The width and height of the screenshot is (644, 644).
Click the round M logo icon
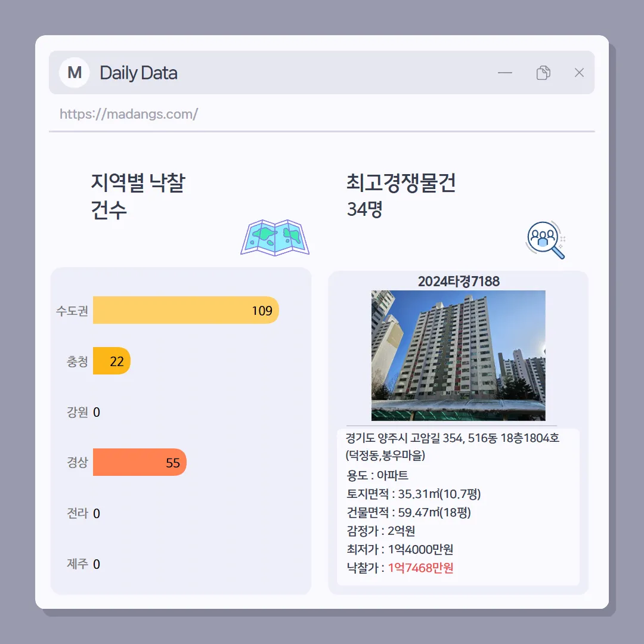(75, 73)
